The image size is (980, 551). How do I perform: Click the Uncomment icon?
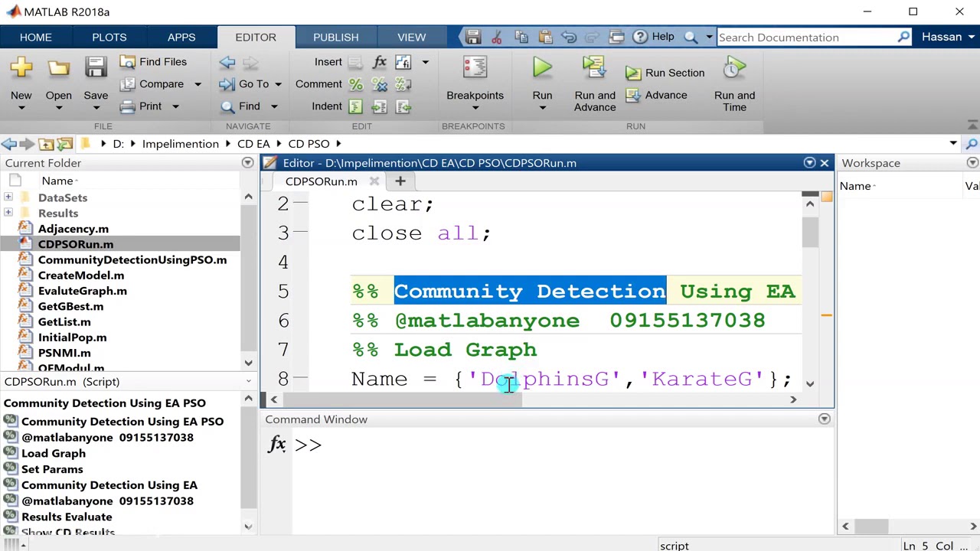(380, 84)
